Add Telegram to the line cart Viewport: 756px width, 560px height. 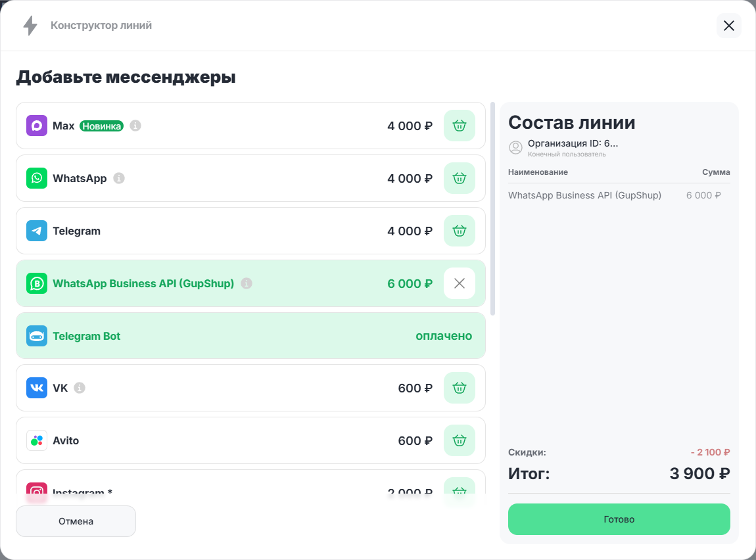click(x=459, y=231)
